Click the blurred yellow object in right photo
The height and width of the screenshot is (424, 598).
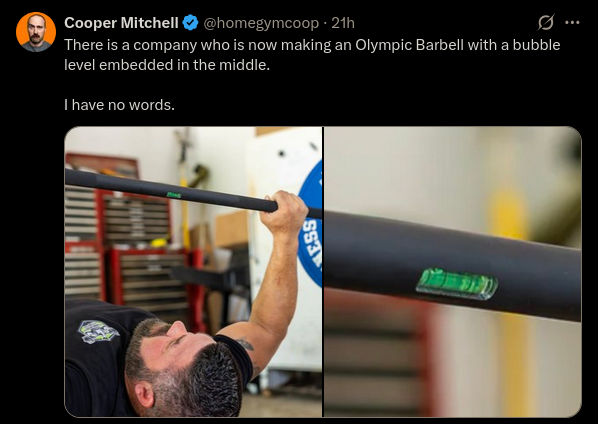[507, 214]
